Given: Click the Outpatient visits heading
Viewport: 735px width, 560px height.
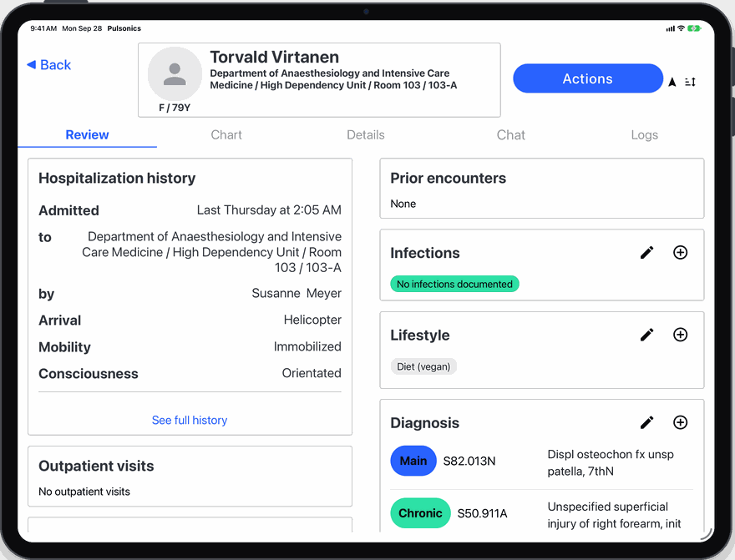Looking at the screenshot, I should (x=96, y=466).
